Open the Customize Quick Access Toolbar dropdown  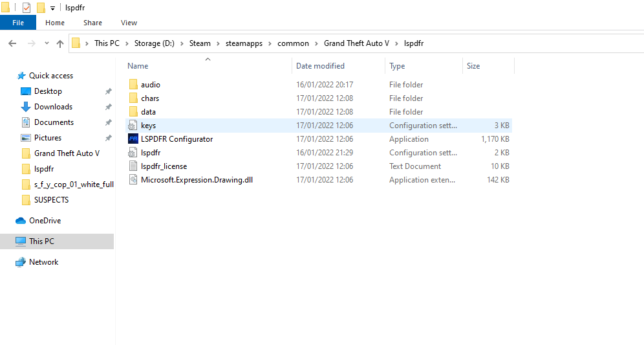52,8
